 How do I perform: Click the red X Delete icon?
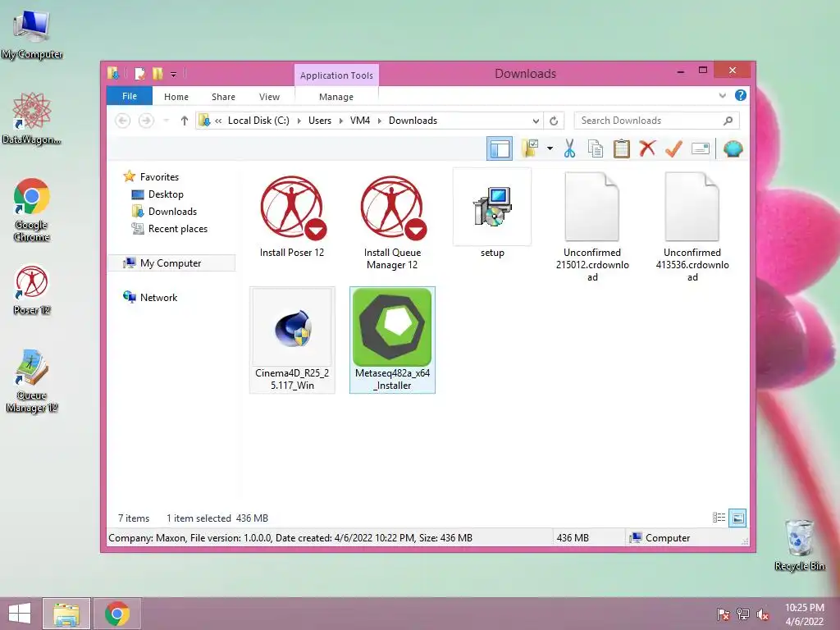647,148
